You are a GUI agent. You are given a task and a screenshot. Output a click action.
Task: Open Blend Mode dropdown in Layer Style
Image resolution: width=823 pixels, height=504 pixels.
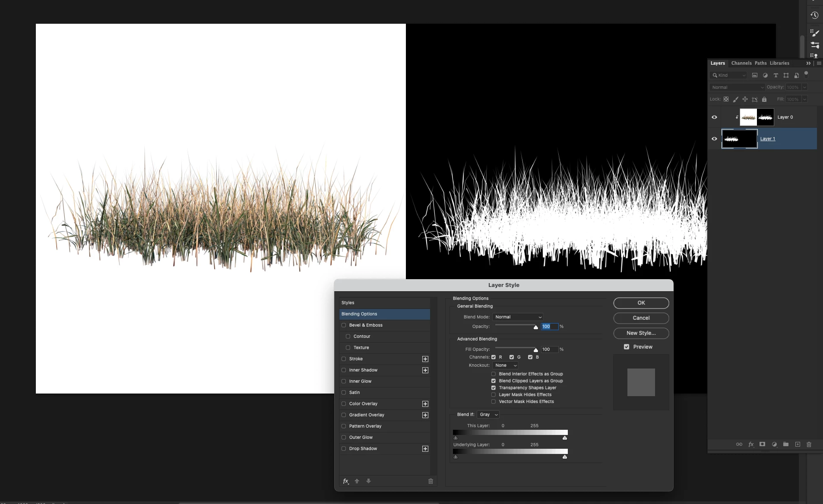click(518, 317)
